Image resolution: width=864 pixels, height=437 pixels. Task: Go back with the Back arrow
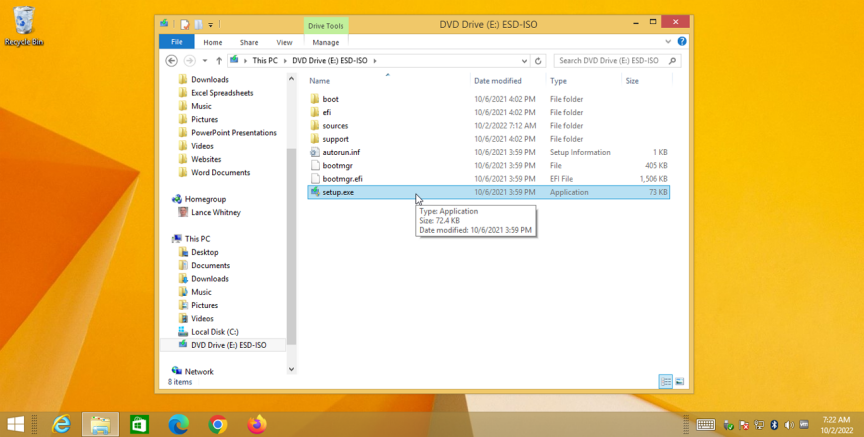click(171, 61)
